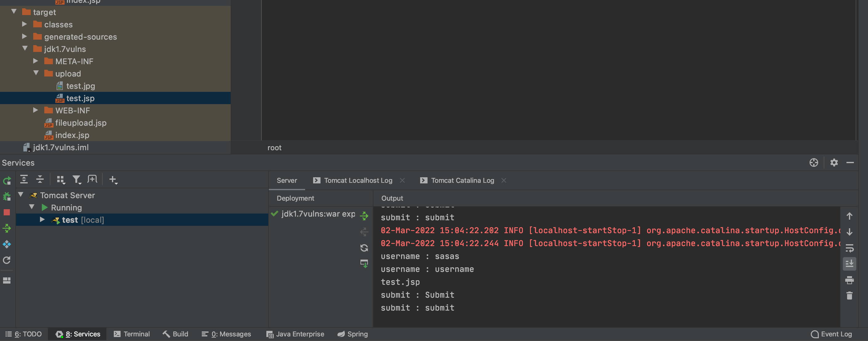Select fileupload.jsp in the project tree
The width and height of the screenshot is (868, 341).
tap(81, 123)
